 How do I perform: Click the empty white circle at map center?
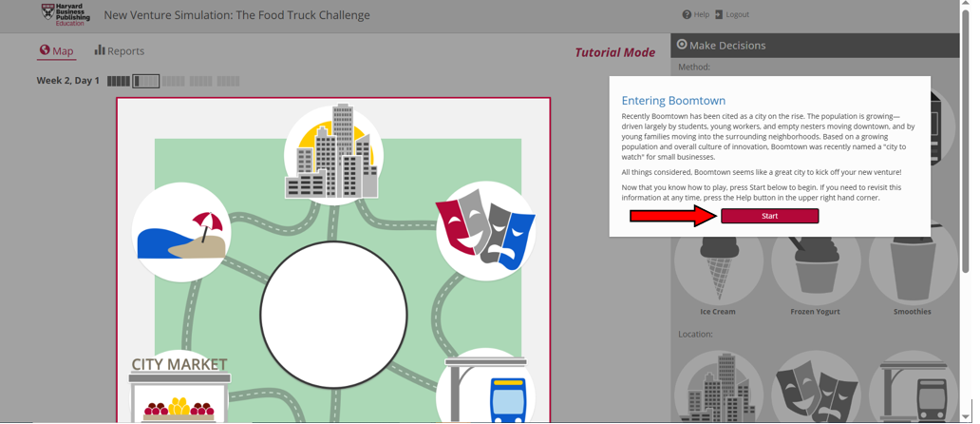(333, 315)
